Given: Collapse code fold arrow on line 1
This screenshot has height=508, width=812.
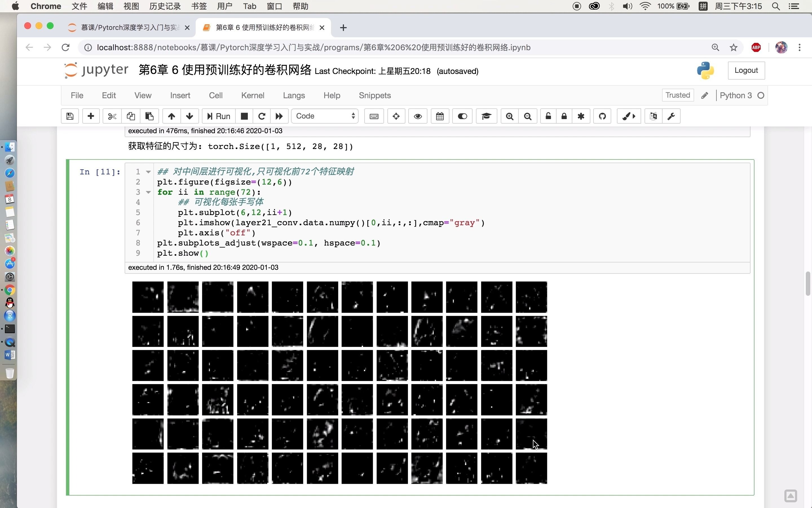Looking at the screenshot, I should [x=148, y=172].
